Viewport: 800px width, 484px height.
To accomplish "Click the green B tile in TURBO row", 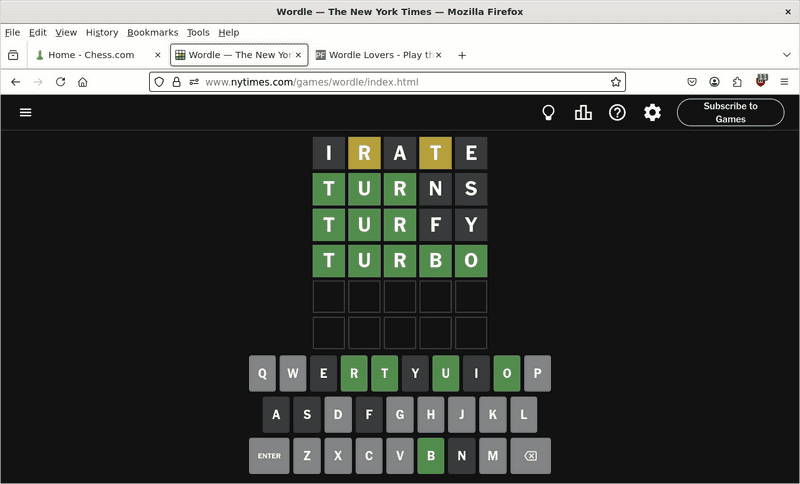I will point(435,261).
